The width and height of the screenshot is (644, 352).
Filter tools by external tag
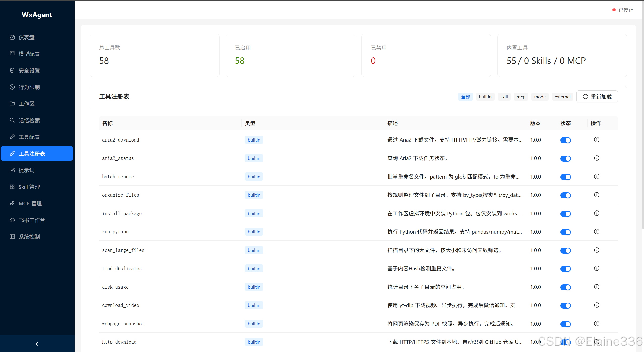pos(563,97)
